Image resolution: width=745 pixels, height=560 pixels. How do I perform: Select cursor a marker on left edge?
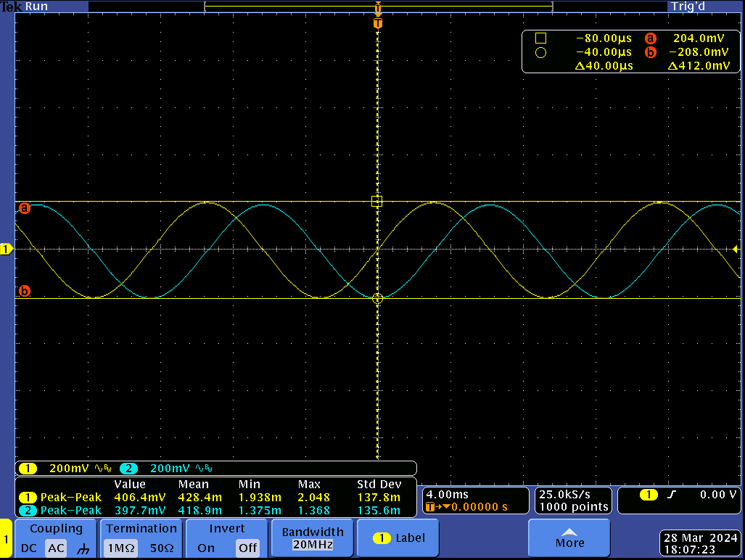click(x=24, y=208)
